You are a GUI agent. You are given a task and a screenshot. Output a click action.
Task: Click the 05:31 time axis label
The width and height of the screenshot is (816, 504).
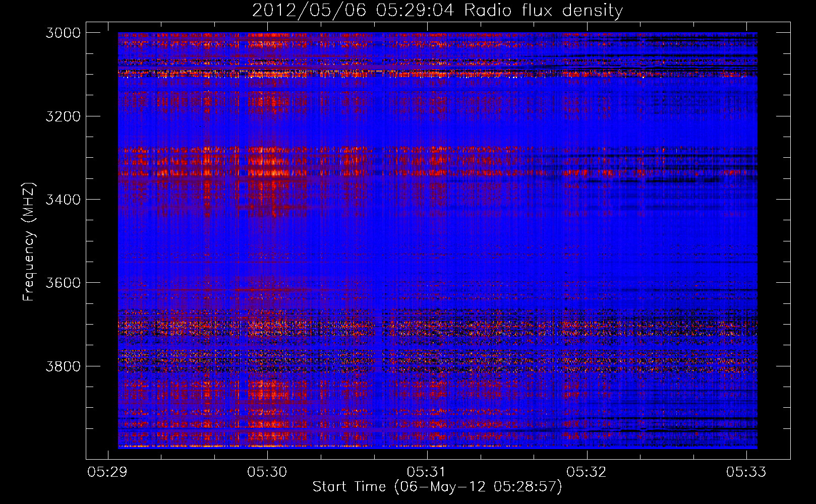[427, 472]
